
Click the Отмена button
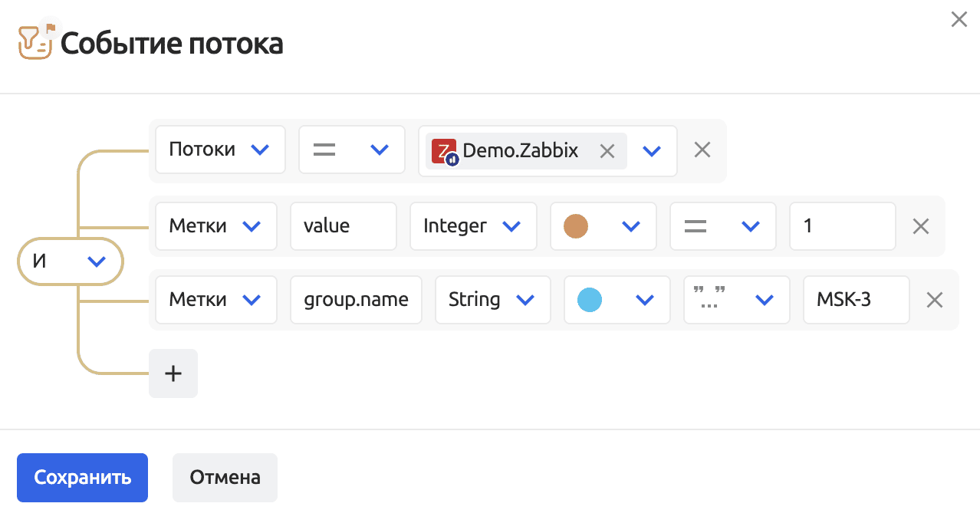225,478
